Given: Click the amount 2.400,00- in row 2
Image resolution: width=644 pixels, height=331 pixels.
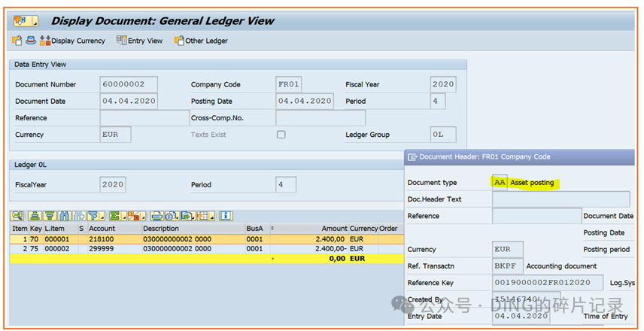Looking at the screenshot, I should tap(309, 248).
